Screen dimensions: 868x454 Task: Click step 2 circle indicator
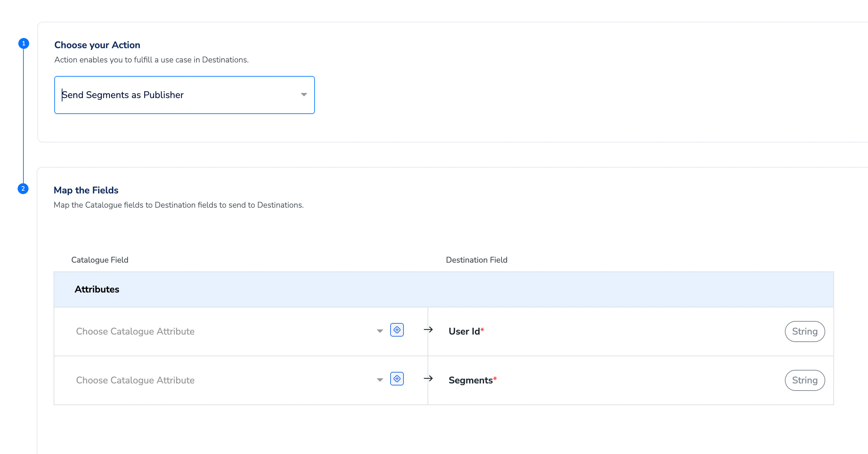[23, 189]
